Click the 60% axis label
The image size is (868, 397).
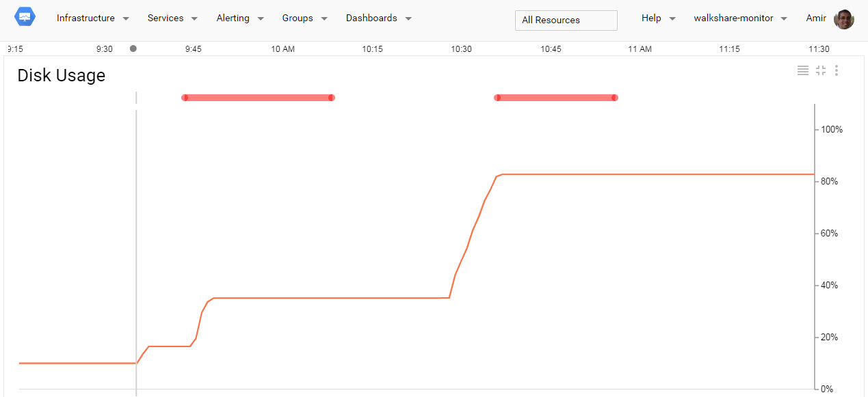tap(829, 233)
